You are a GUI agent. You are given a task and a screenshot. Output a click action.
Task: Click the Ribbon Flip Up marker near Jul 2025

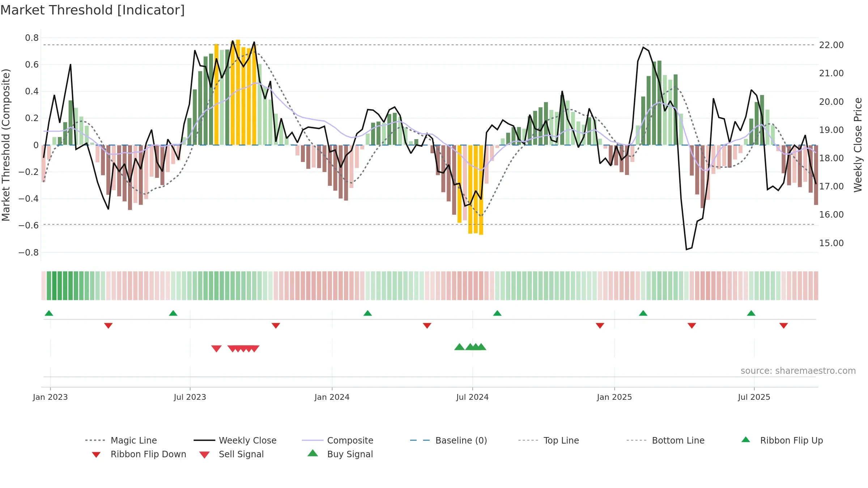click(751, 313)
